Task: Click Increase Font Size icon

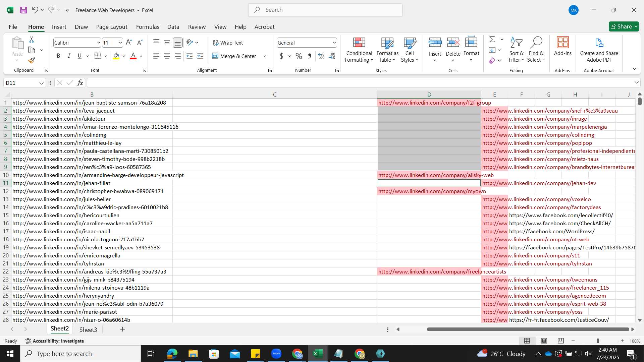Action: click(129, 43)
